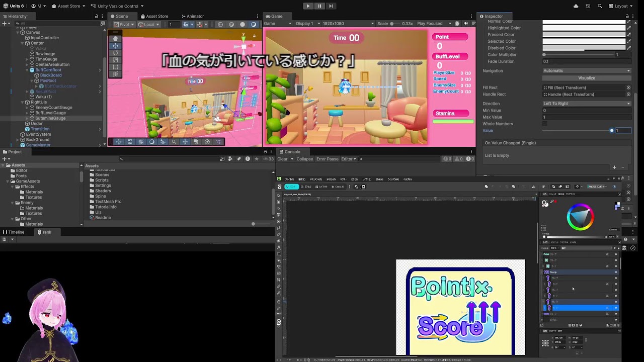Click eyedropper next to Highlighted Color
This screenshot has height=362, width=644.
629,28
